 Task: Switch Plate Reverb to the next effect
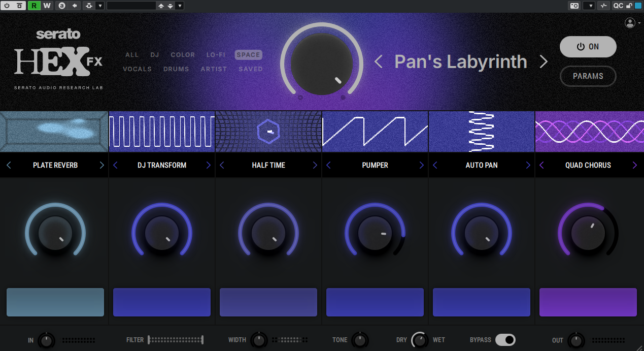point(102,165)
